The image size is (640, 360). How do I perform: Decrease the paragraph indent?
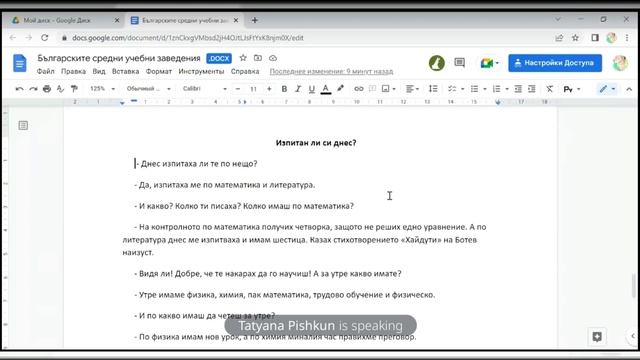click(518, 89)
